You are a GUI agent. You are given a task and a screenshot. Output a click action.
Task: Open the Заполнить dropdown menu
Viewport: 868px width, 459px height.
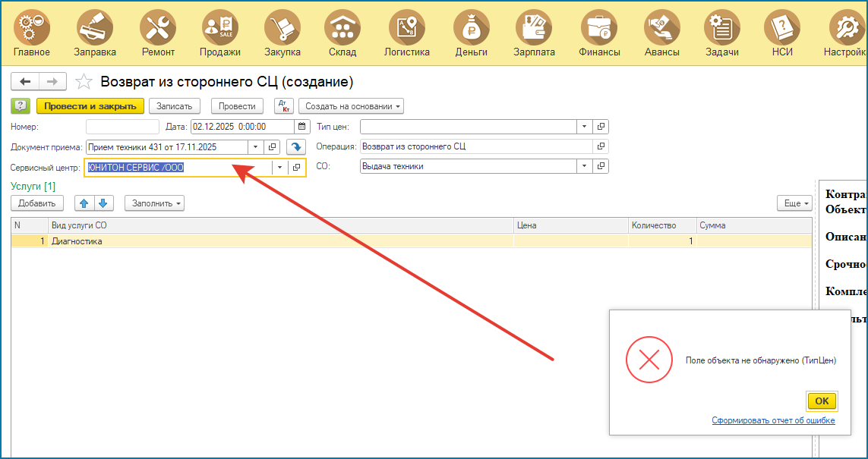click(x=154, y=203)
